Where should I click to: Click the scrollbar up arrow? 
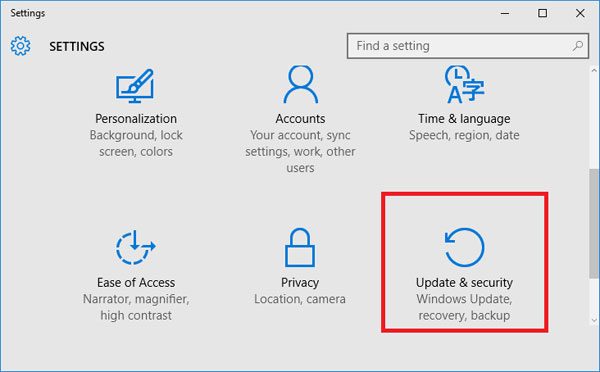[x=594, y=70]
